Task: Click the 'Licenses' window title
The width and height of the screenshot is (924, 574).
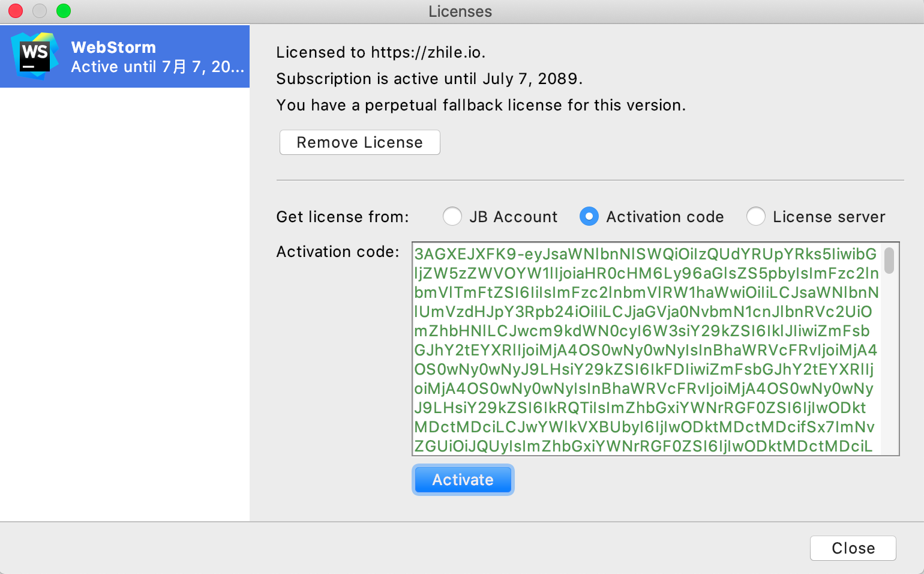Action: (460, 11)
